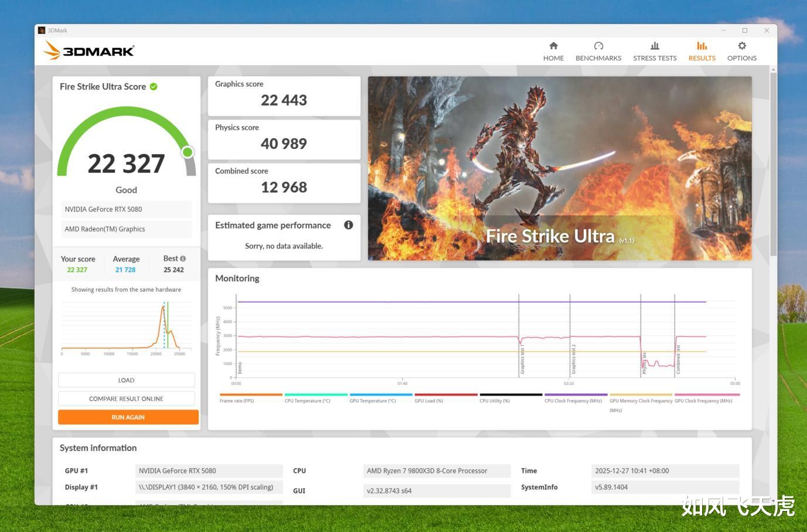Image resolution: width=807 pixels, height=532 pixels.
Task: Click the LOAD button
Action: (127, 380)
